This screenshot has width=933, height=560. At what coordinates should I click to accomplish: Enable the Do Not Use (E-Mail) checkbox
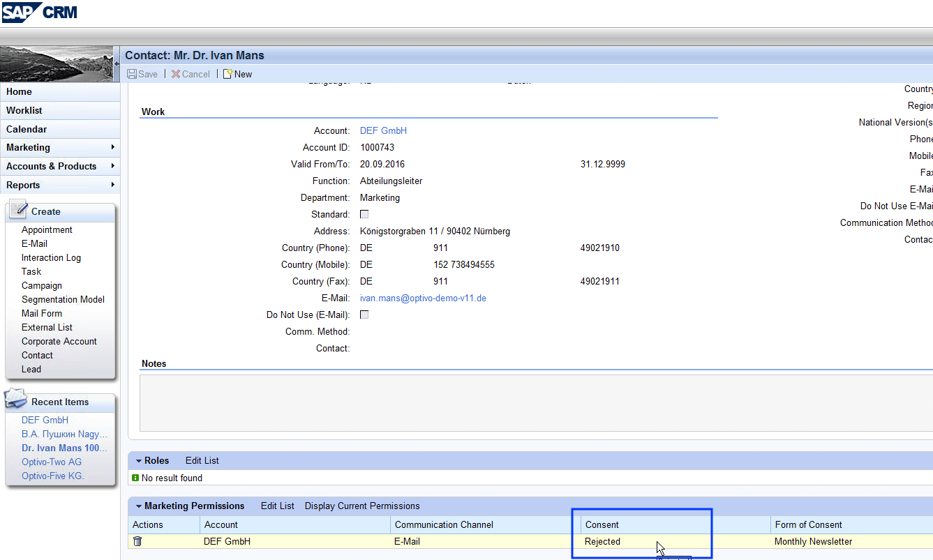[364, 315]
